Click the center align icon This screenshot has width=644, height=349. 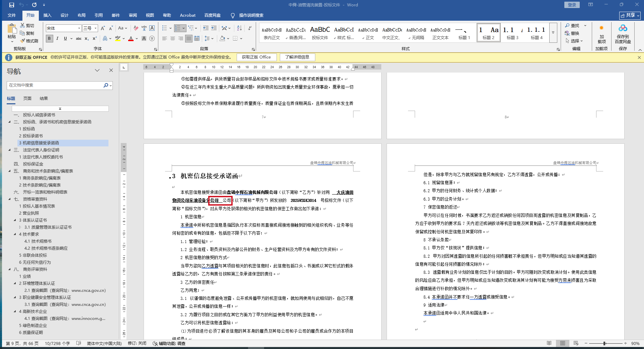coord(173,38)
